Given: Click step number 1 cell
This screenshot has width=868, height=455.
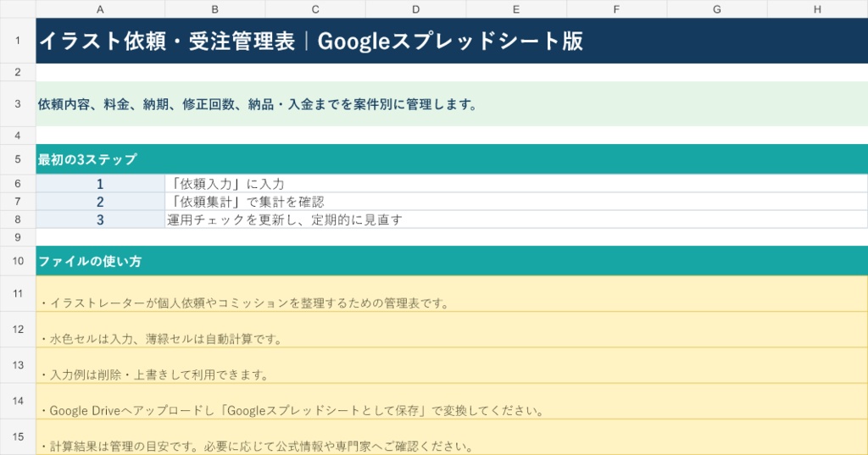Looking at the screenshot, I should click(x=100, y=184).
